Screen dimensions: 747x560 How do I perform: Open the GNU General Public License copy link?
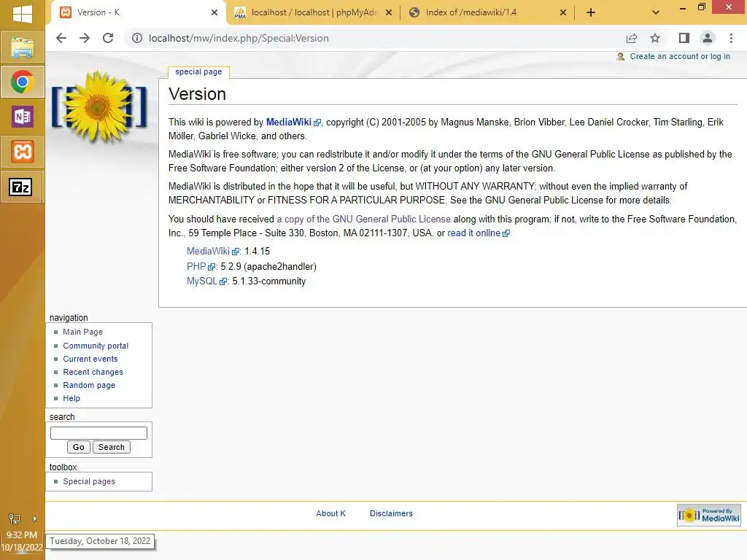point(363,219)
